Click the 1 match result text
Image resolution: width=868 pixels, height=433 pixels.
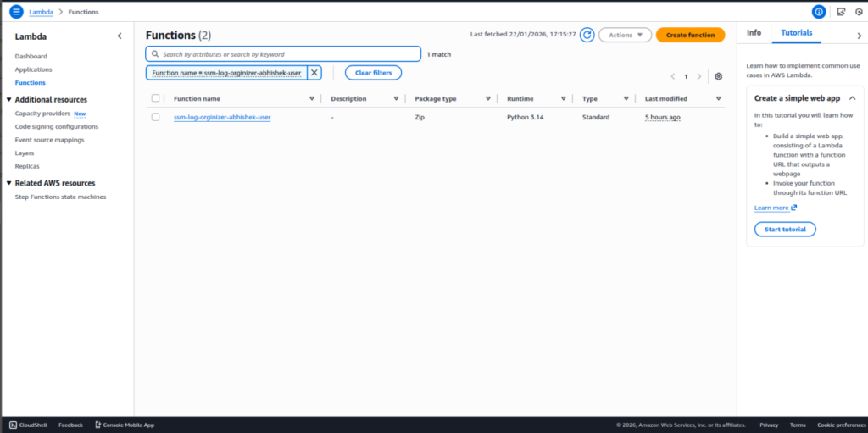point(439,54)
